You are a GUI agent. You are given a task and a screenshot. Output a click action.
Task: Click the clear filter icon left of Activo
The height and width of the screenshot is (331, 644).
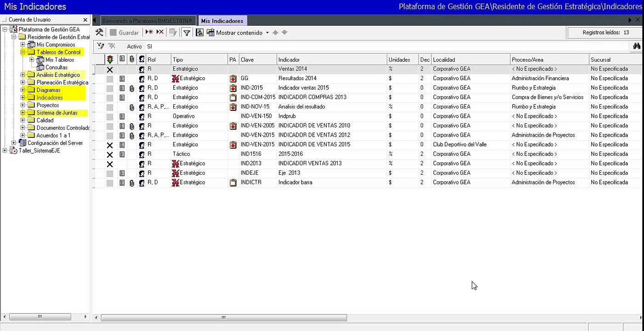(x=112, y=46)
